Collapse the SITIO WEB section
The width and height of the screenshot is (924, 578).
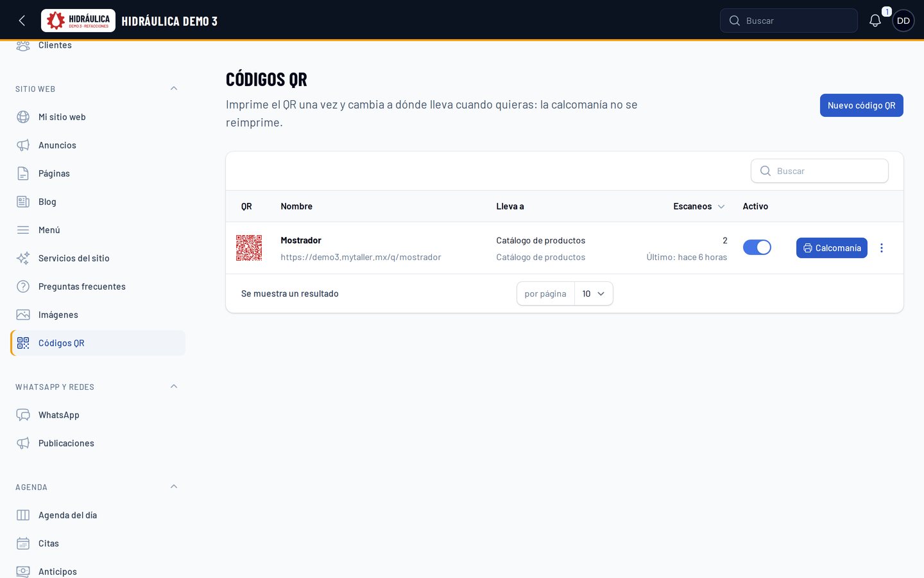click(174, 89)
